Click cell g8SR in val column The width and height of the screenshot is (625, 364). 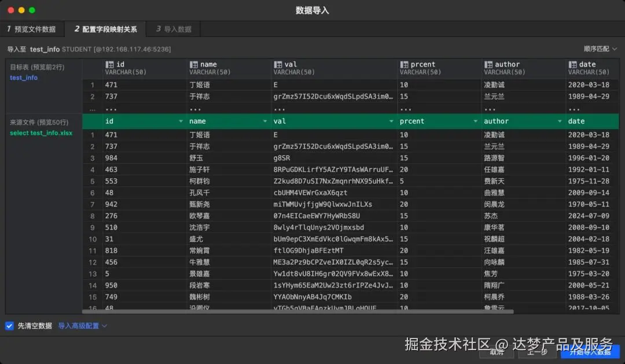pyautogui.click(x=281, y=158)
